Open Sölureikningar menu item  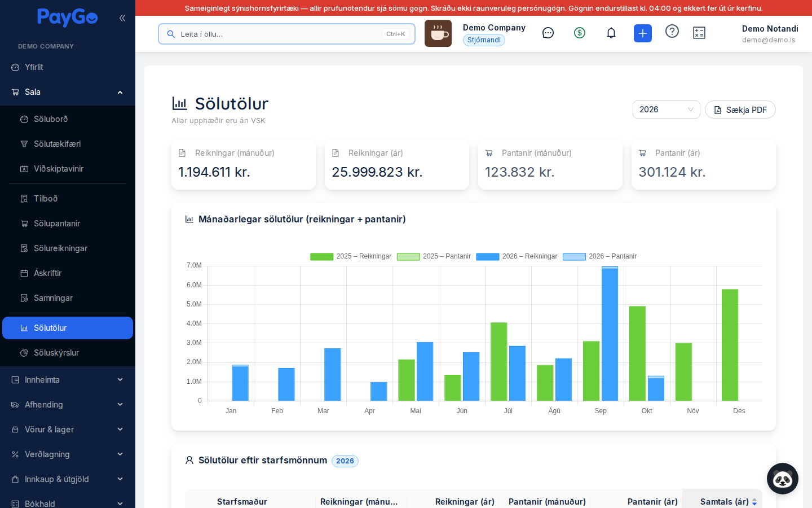[x=68, y=248]
